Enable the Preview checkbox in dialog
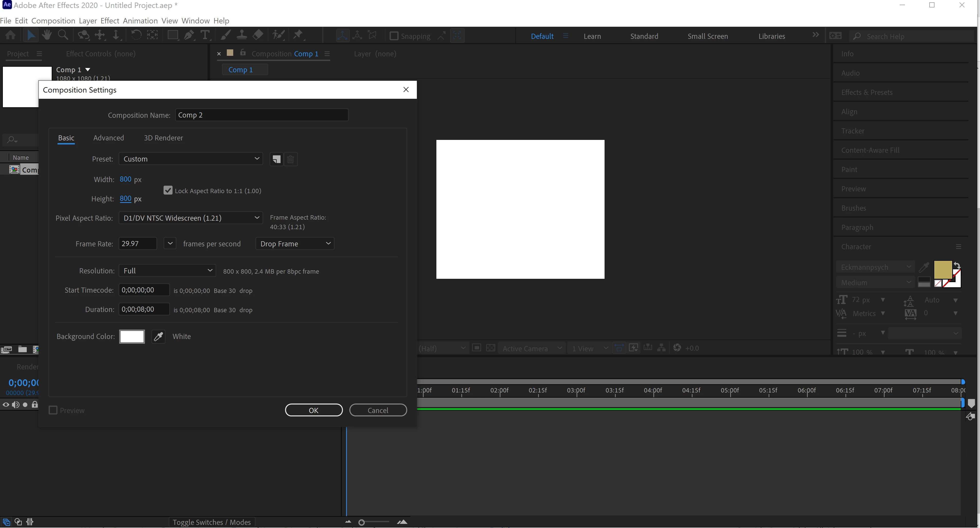980x528 pixels. pos(53,410)
